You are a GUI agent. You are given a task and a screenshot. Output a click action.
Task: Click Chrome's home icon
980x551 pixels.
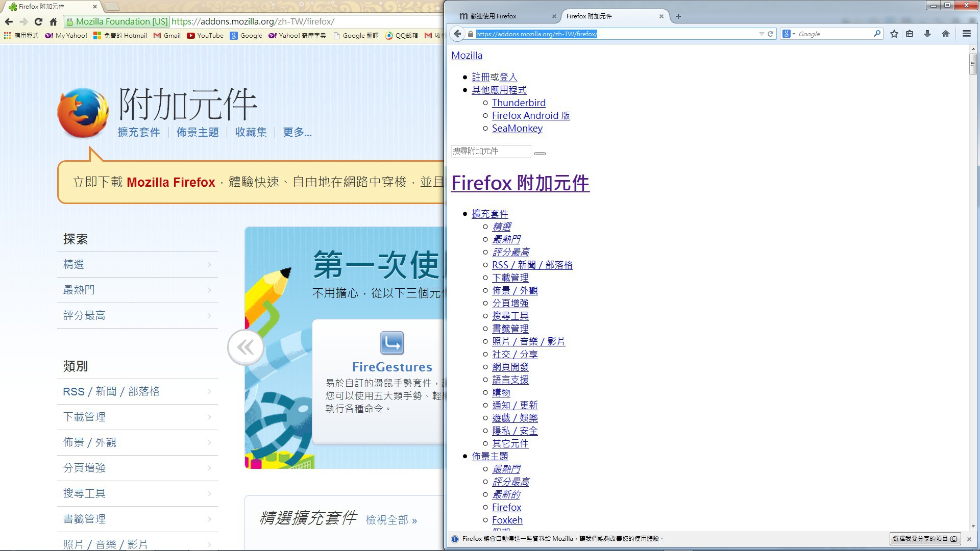point(53,21)
